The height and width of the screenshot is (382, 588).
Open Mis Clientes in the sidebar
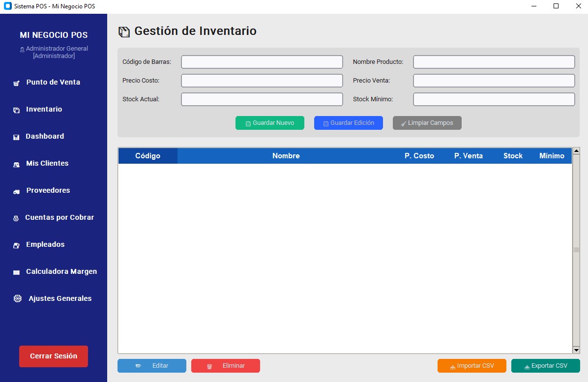coord(47,163)
